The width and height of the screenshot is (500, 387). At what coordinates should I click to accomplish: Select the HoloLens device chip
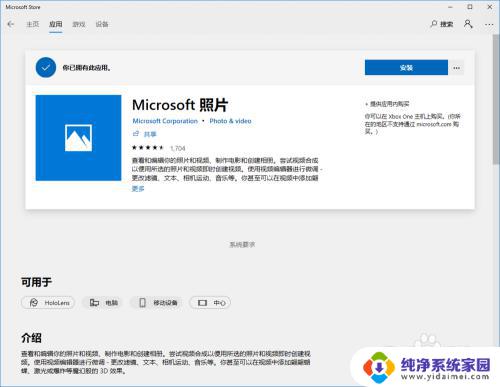coord(48,303)
